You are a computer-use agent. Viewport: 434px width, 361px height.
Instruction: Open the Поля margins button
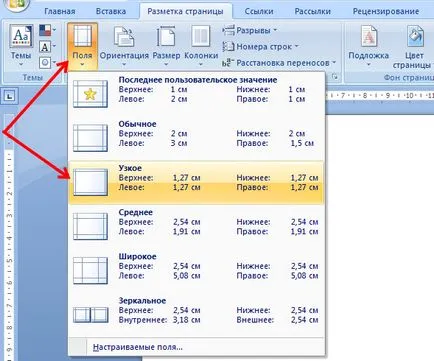pos(82,46)
